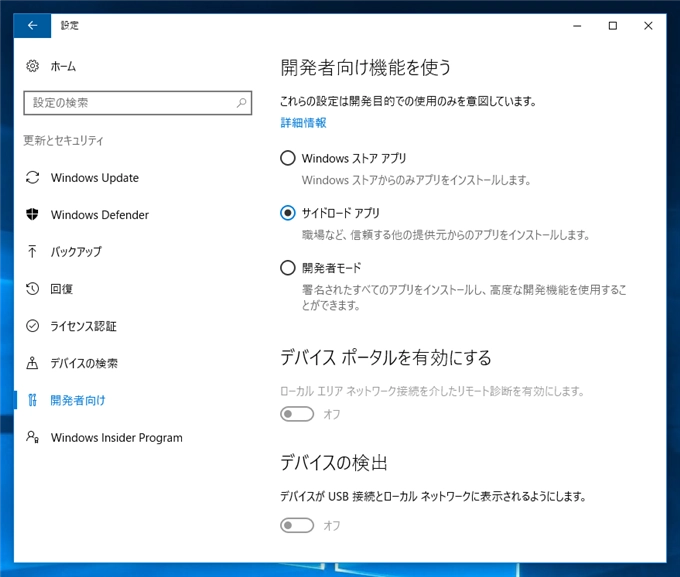680x577 pixels.
Task: Click the developer tools icon
Action: click(33, 400)
